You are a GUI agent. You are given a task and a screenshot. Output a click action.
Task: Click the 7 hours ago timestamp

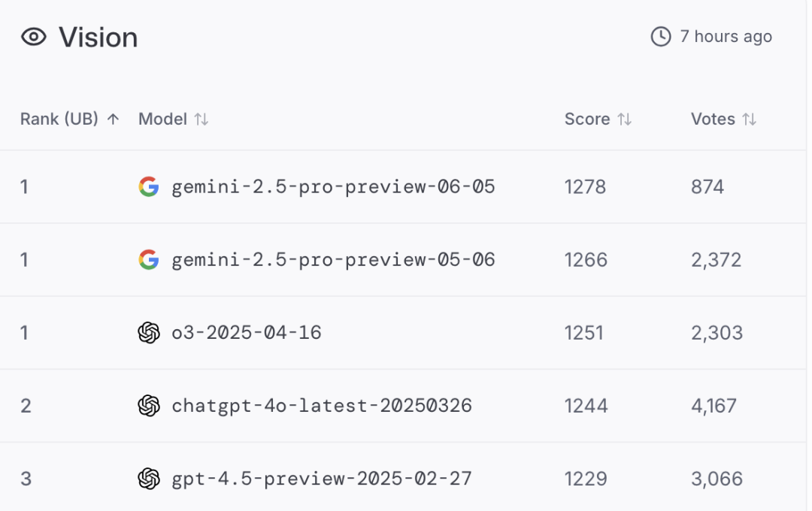tap(726, 36)
